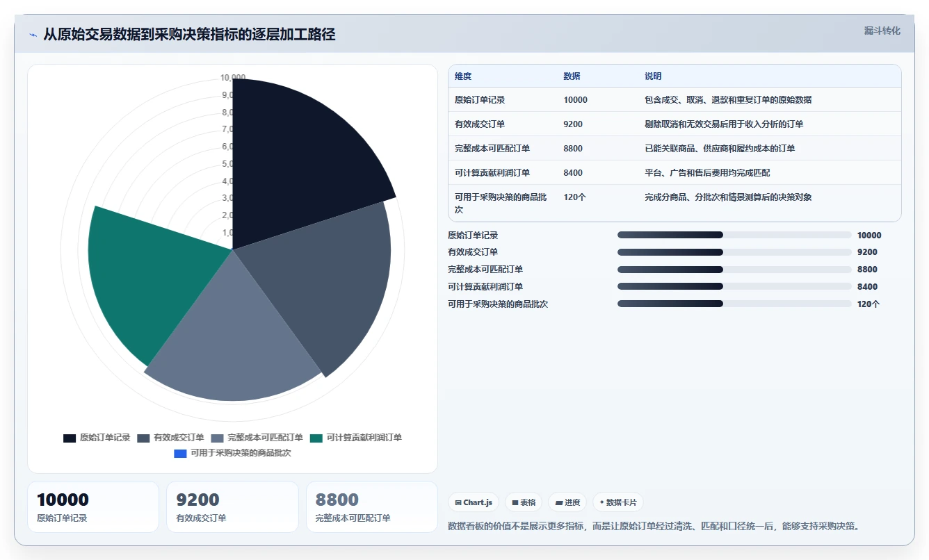Open the 10000 原始订单记录 data card
929x560 pixels.
coord(93,507)
